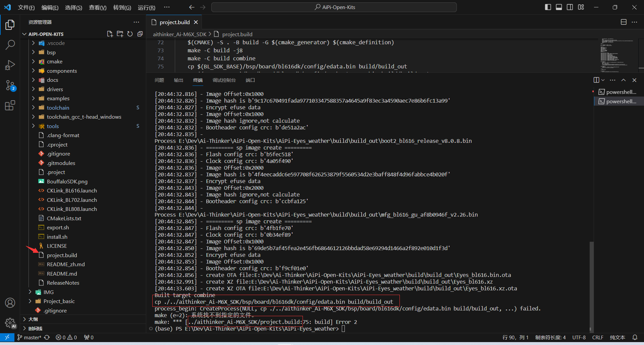644x345 pixels.
Task: Open notifications bell in status bar
Action: tap(635, 337)
